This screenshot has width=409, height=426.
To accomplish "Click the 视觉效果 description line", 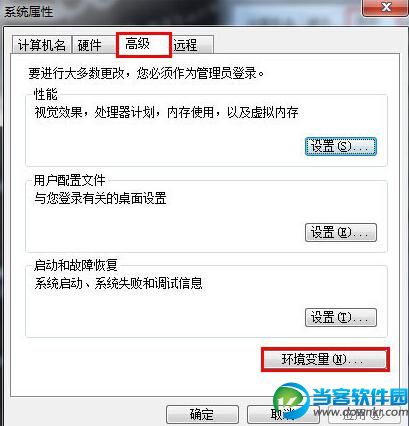I will coord(166,112).
